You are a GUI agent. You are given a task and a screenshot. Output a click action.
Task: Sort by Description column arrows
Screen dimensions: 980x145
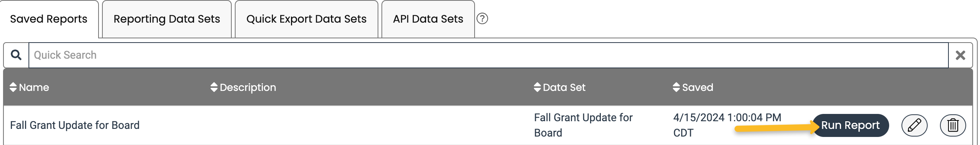point(214,87)
